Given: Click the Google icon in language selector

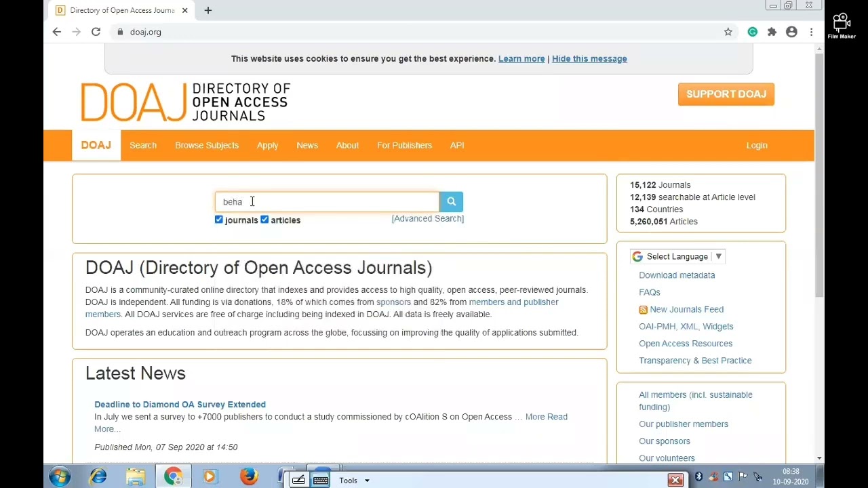Looking at the screenshot, I should tap(637, 257).
